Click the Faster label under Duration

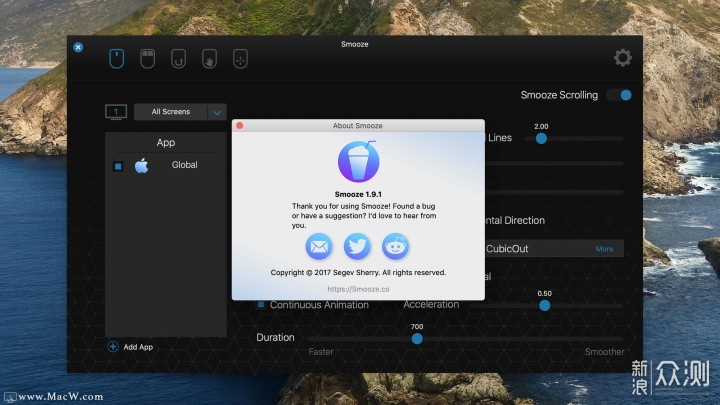(x=321, y=352)
